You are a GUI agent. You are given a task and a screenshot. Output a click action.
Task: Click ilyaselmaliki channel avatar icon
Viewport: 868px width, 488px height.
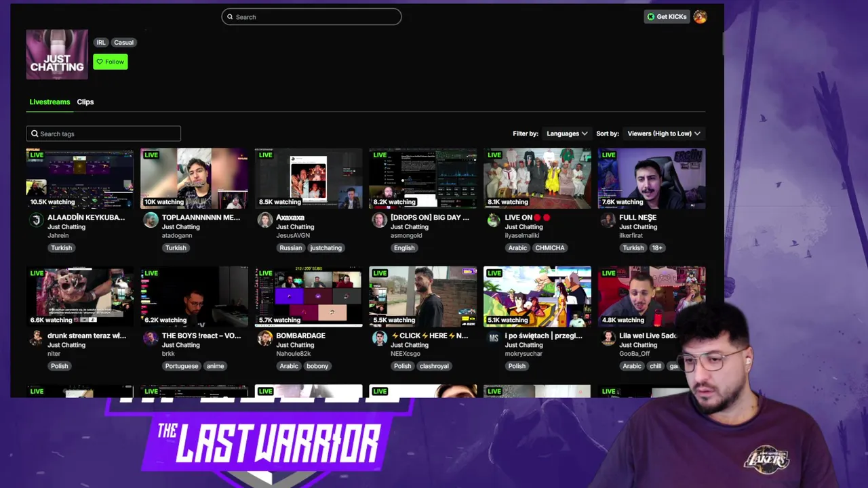point(494,220)
